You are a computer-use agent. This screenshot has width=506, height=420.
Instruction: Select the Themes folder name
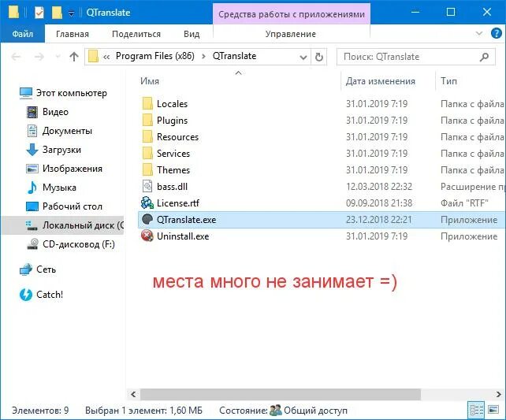173,170
